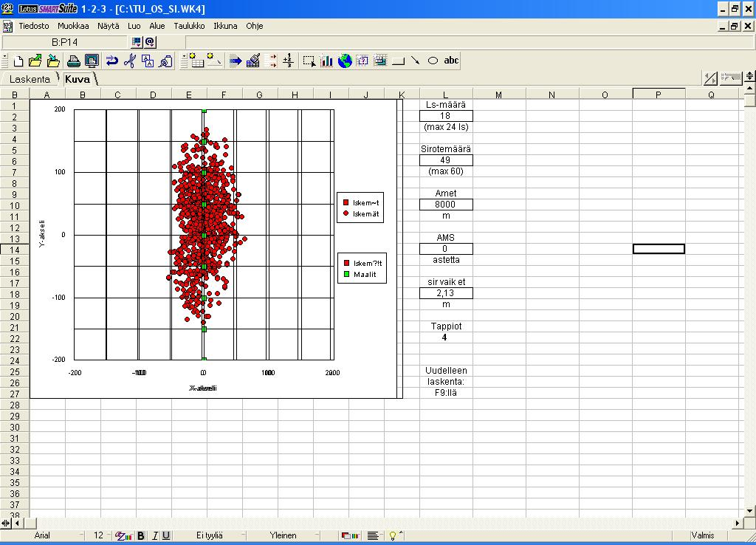Toggle italic in the status bar
Viewport: 756px width, 545px height.
pyautogui.click(x=155, y=536)
